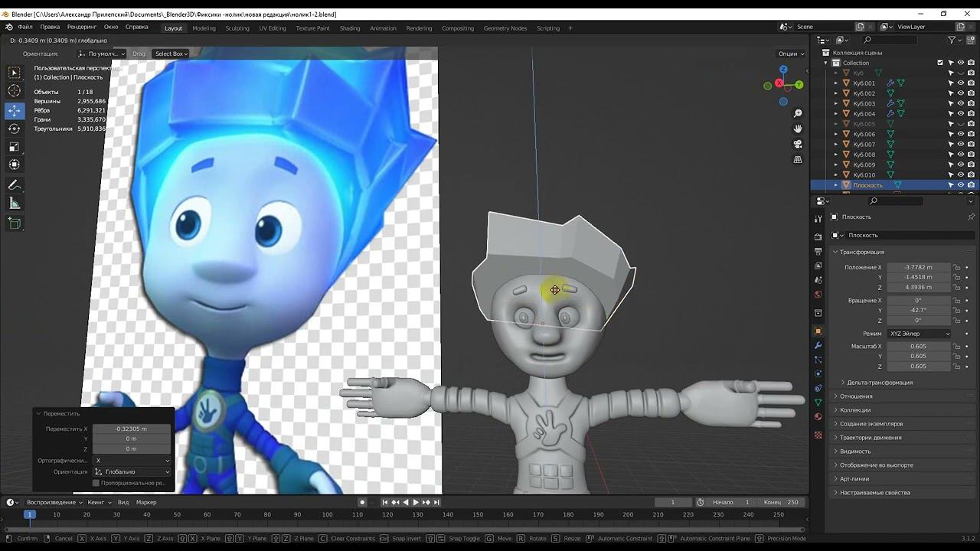980x551 pixels.
Task: Open the Particles properties tab icon
Action: point(818,360)
